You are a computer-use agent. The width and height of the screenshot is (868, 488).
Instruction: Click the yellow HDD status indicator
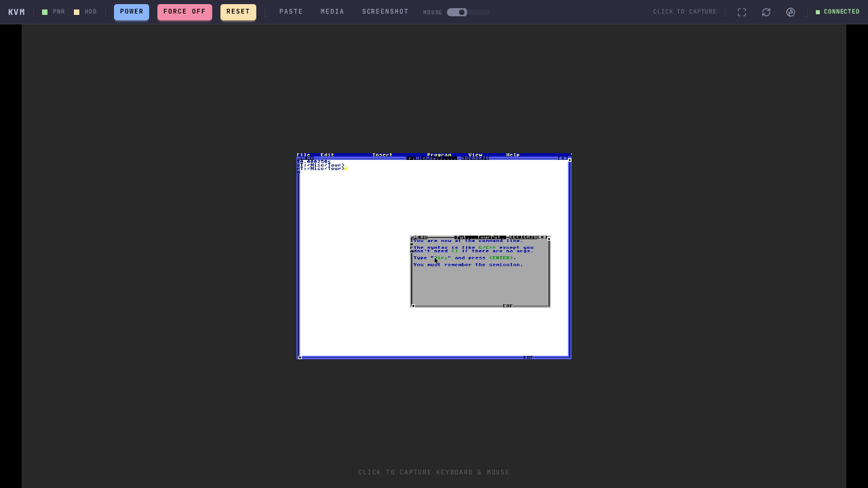77,12
